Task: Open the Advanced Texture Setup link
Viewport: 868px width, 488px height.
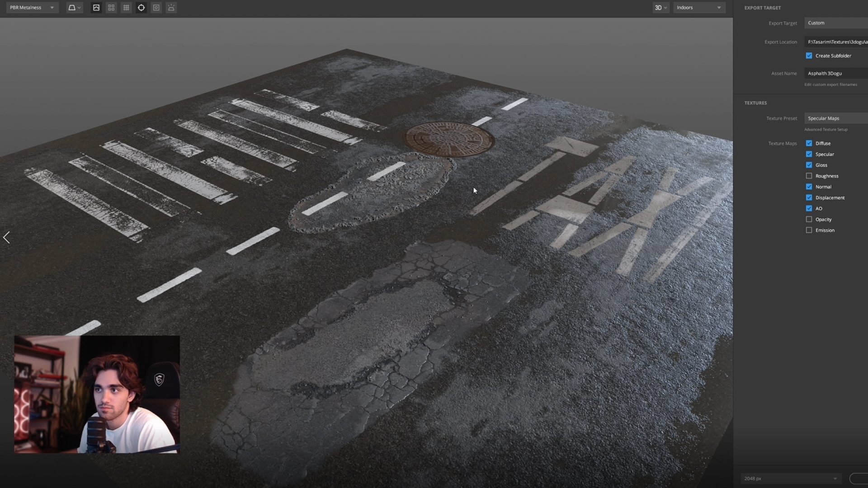Action: [x=826, y=130]
